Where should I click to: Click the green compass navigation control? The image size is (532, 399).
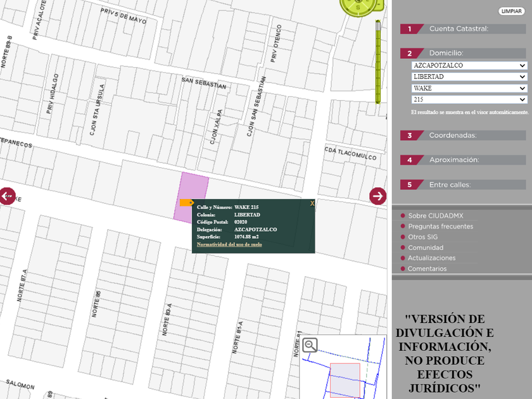[x=360, y=8]
